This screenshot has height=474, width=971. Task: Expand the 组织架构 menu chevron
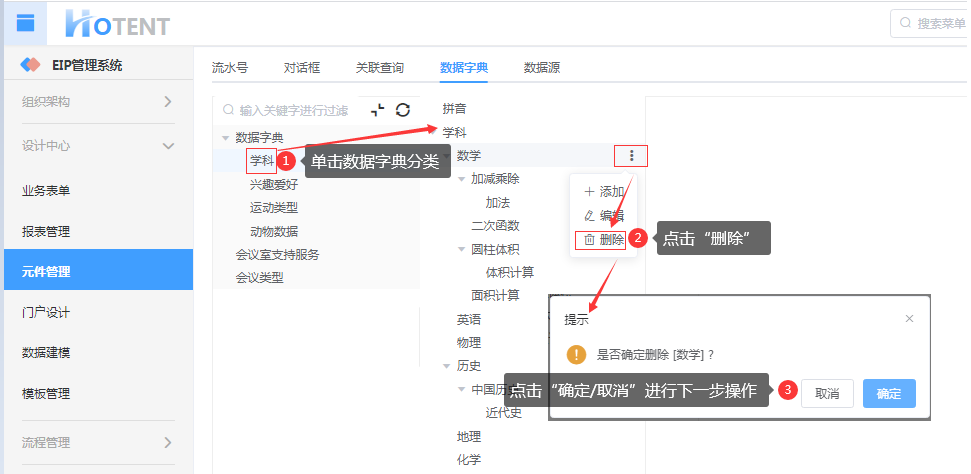point(167,102)
